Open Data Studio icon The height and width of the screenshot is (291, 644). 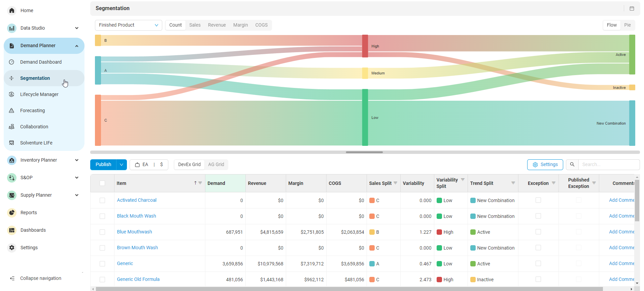12,28
